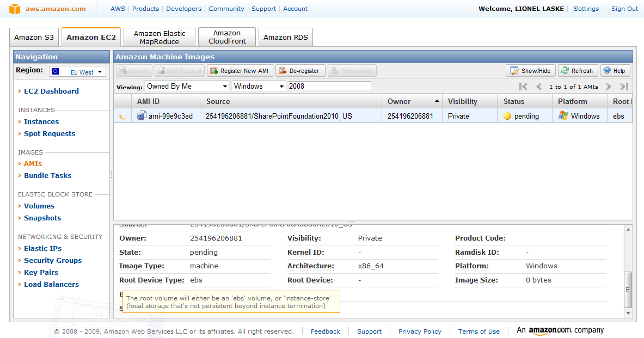Switch to the Amazon S3 tab
This screenshot has width=644, height=338.
(34, 38)
